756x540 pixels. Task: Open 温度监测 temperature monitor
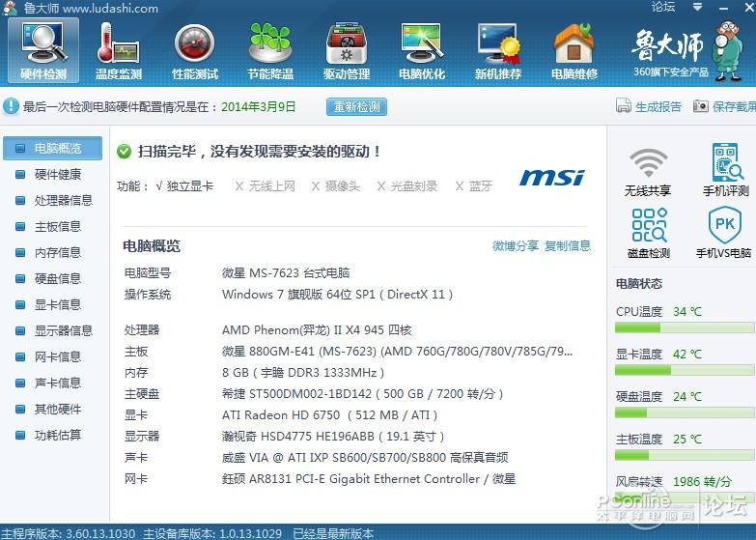[x=119, y=51]
